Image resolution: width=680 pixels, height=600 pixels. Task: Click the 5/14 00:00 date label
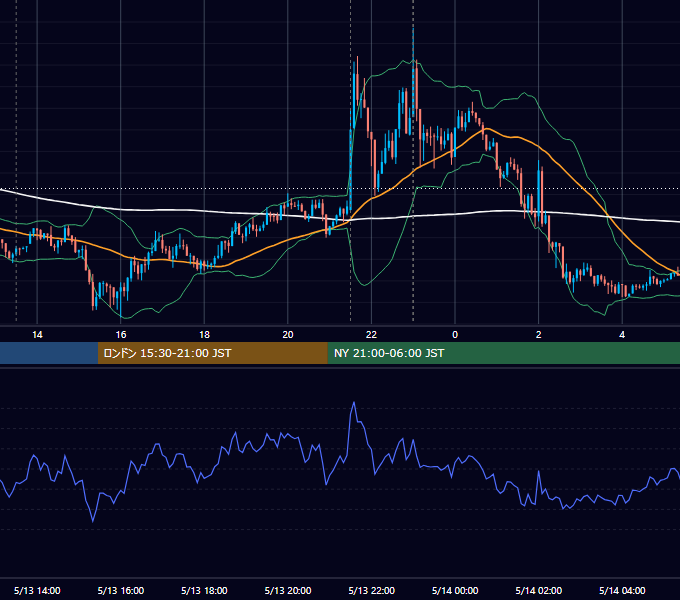pos(455,590)
